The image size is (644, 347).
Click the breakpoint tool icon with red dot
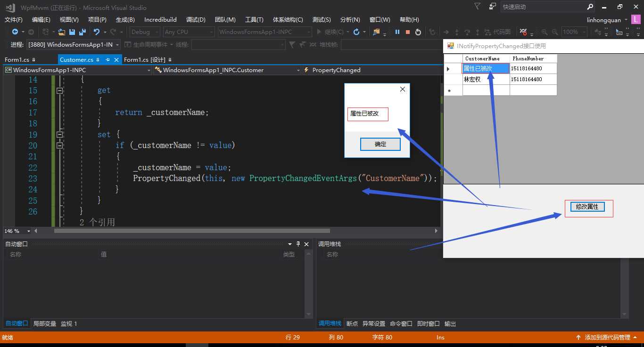pos(523,32)
